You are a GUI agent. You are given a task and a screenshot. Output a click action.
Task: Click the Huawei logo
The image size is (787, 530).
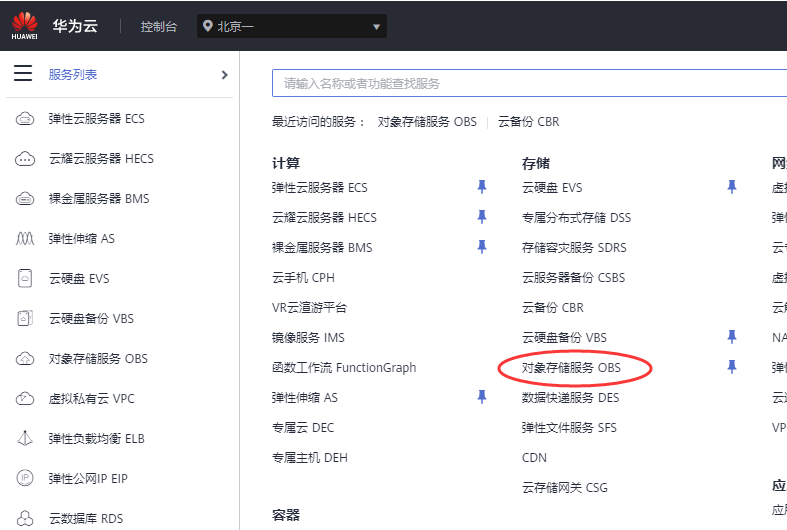pos(25,26)
